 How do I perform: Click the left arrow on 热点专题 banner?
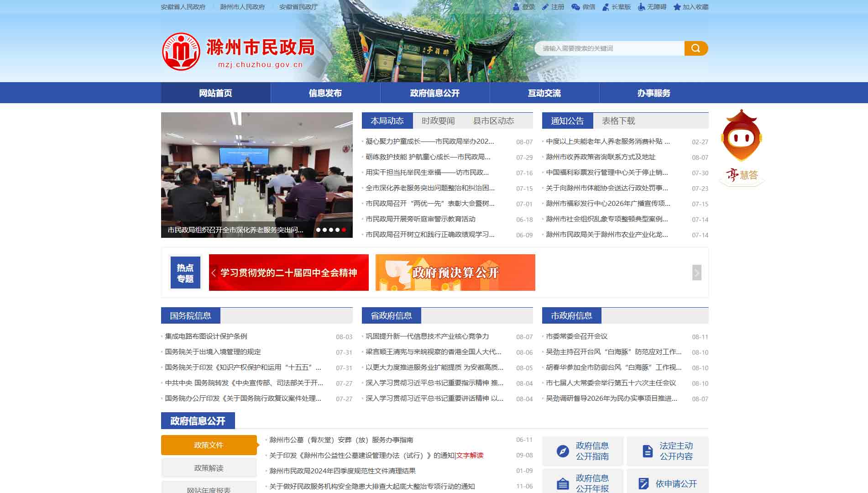point(214,273)
